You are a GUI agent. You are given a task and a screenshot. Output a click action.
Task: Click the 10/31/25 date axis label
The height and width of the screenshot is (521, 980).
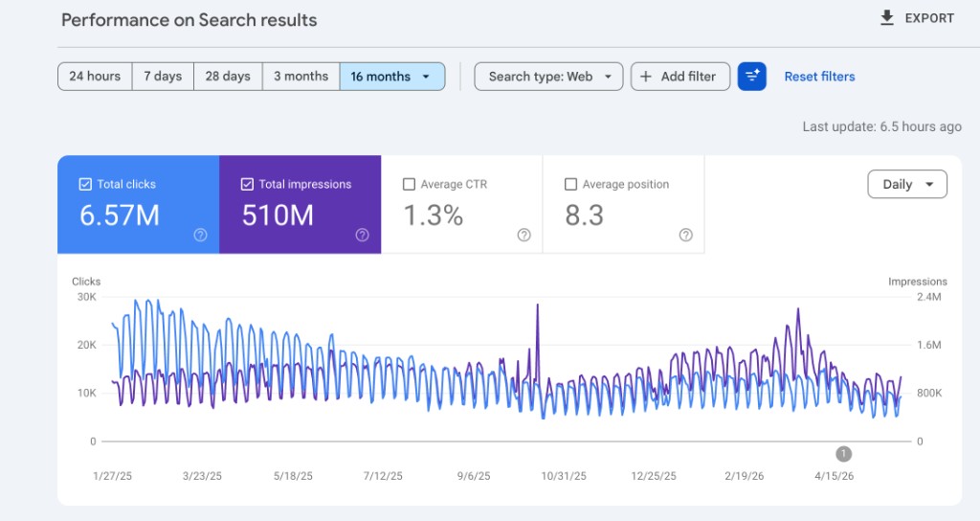[x=564, y=476]
